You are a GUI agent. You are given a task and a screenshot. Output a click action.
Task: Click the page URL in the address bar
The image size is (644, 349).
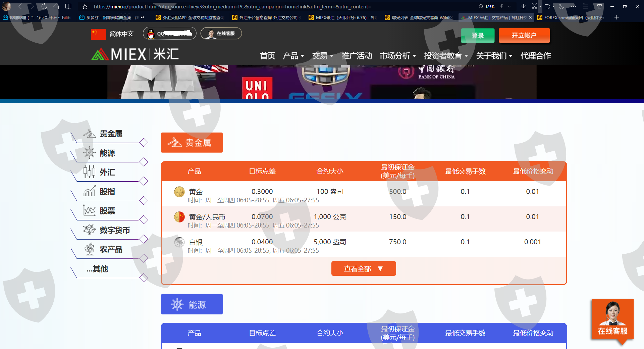click(232, 6)
